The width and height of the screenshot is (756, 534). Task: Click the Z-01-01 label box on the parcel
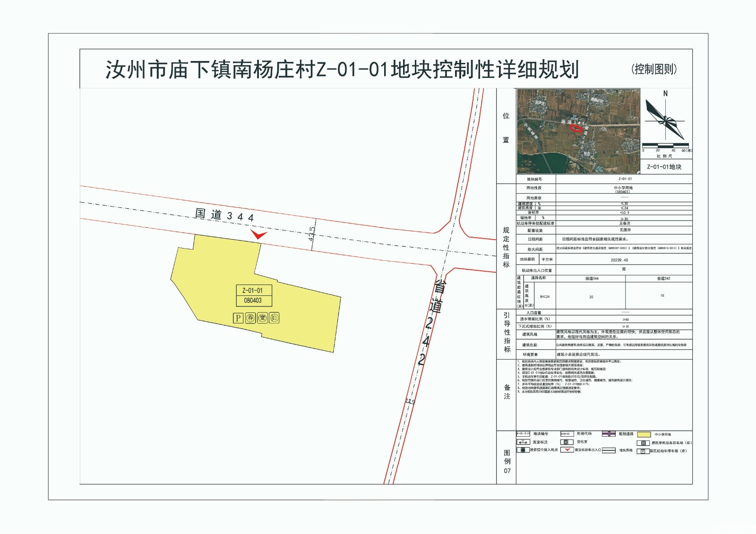[x=252, y=291]
